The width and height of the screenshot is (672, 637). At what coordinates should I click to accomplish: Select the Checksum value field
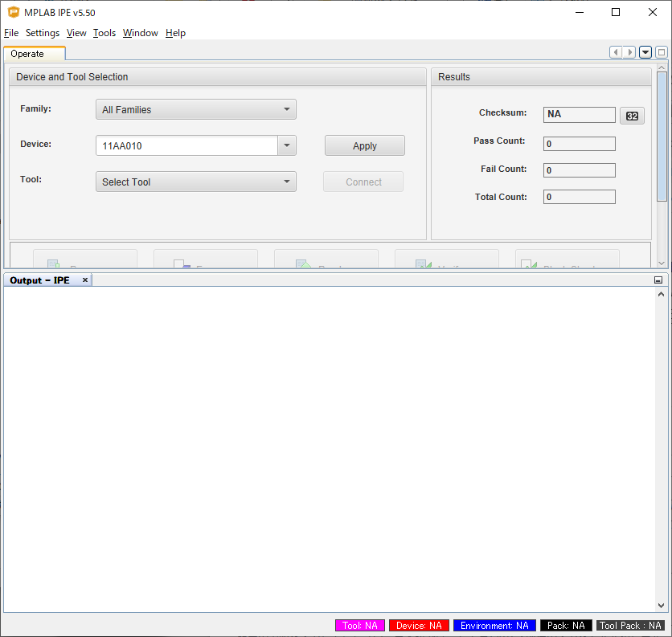pyautogui.click(x=580, y=114)
